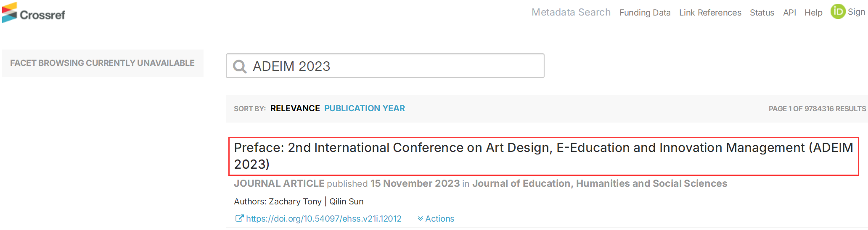Click the Facet Browsing Currently Unavailable box
This screenshot has width=868, height=230.
pyautogui.click(x=103, y=63)
